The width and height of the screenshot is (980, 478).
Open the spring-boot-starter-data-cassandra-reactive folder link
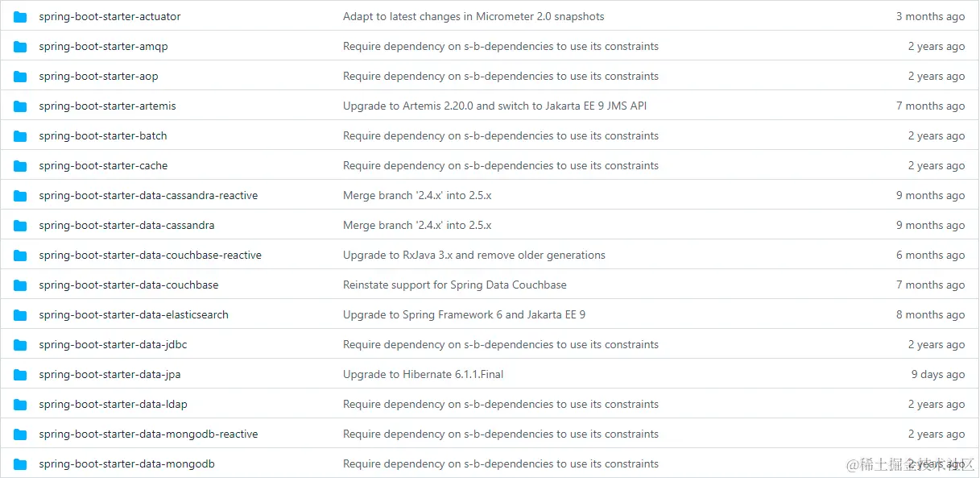(x=148, y=196)
